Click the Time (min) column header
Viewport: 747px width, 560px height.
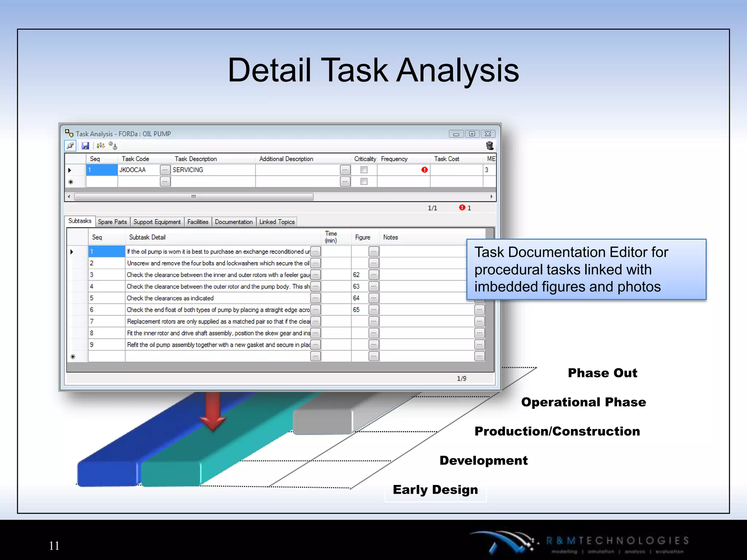[x=336, y=237]
